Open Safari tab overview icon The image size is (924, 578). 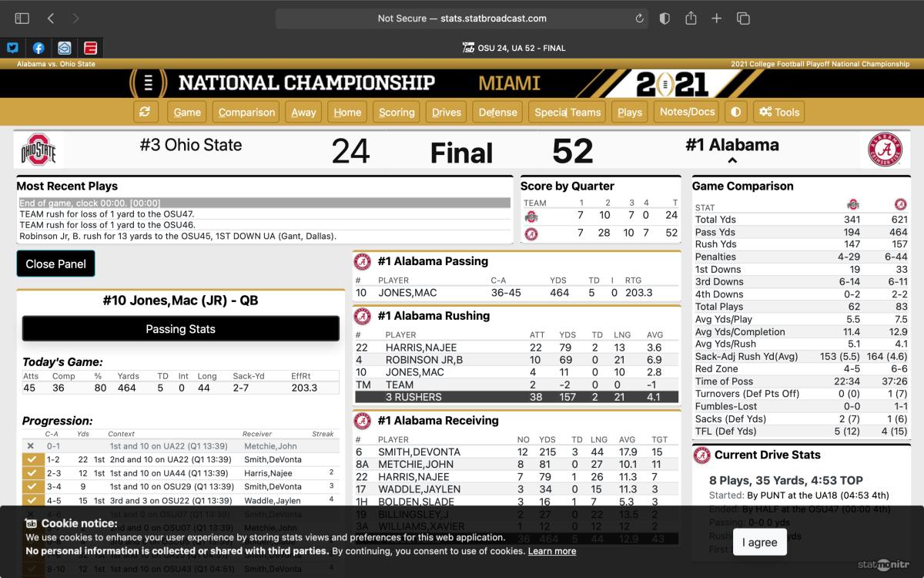click(743, 18)
